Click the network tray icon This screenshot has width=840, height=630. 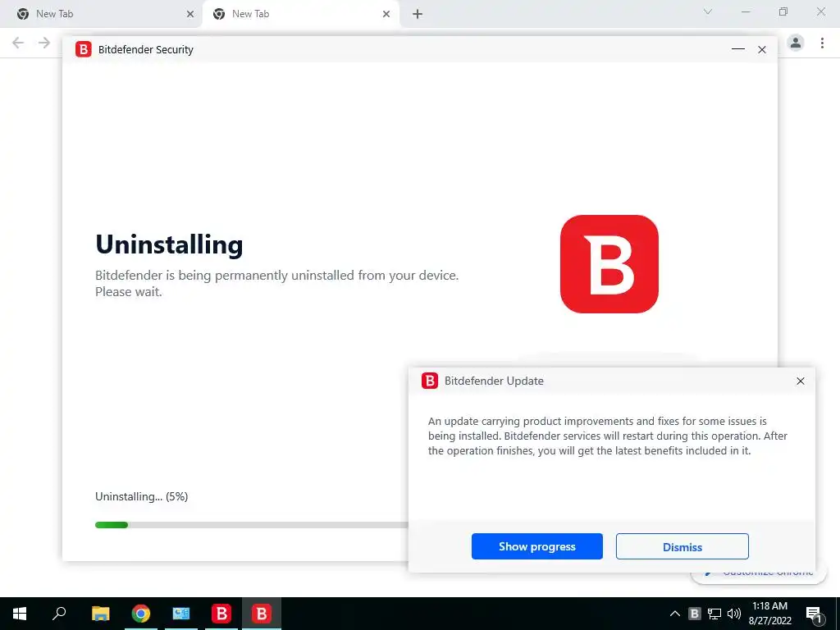point(714,614)
